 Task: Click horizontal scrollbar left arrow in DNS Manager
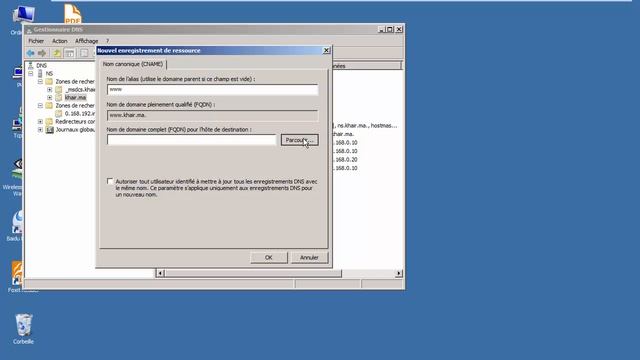point(160,273)
